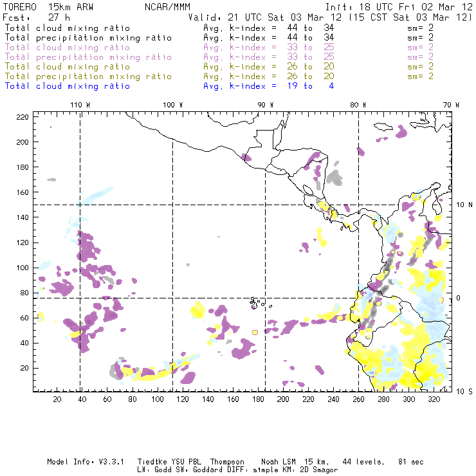Image resolution: width=476 pixels, height=476 pixels.
Task: Click the "110 W" longitude label
Action: click(80, 105)
